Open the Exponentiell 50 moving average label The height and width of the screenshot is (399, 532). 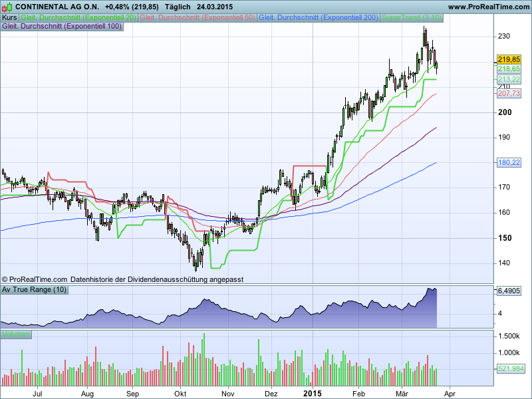click(198, 18)
